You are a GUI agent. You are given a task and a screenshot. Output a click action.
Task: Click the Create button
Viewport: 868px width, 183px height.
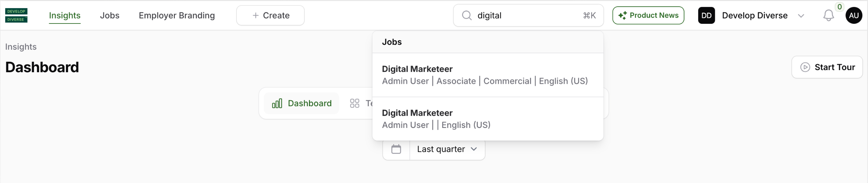tap(270, 15)
